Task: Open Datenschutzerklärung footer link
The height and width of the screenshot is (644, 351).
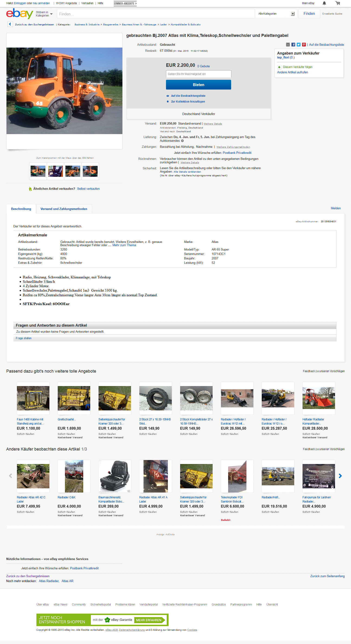Action: pyautogui.click(x=132, y=630)
